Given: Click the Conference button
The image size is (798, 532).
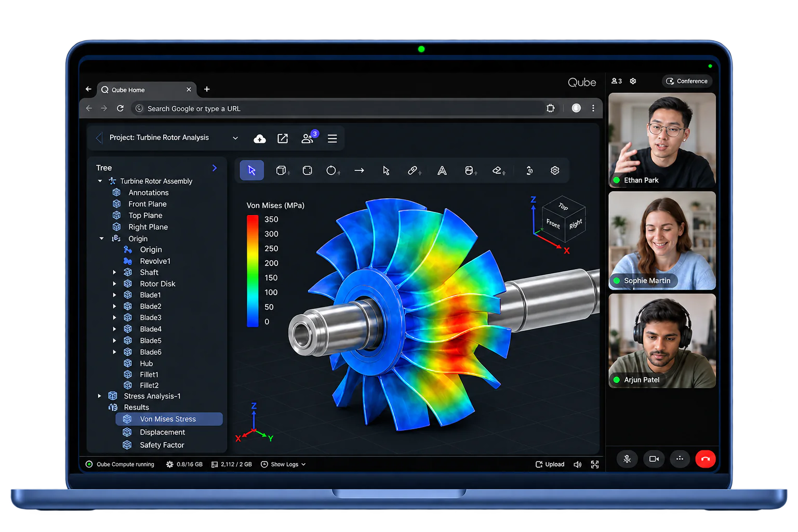Looking at the screenshot, I should click(687, 81).
